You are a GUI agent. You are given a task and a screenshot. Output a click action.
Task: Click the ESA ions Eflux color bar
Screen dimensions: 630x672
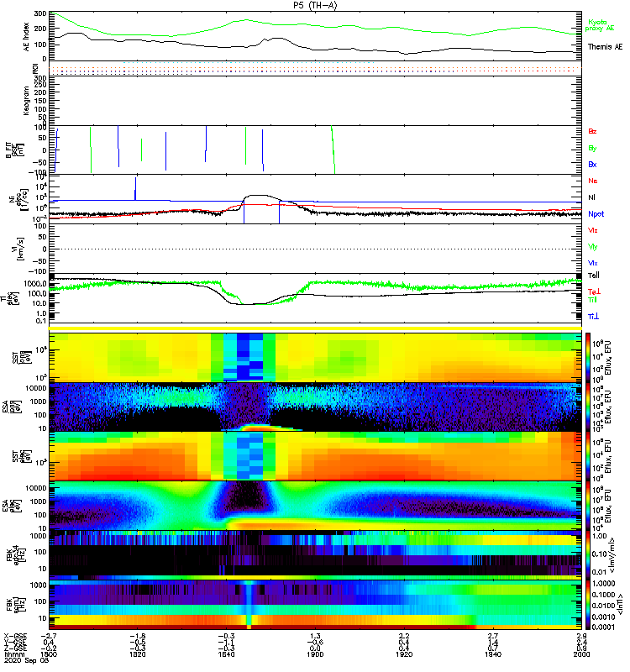click(588, 407)
